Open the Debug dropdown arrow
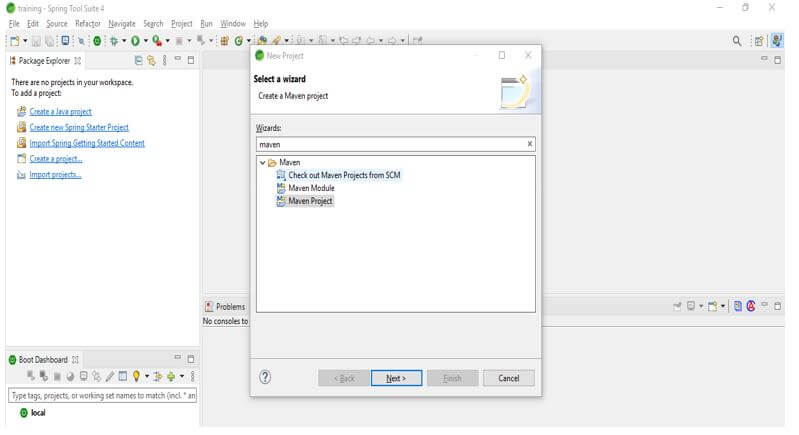The height and width of the screenshot is (435, 799). [x=124, y=41]
